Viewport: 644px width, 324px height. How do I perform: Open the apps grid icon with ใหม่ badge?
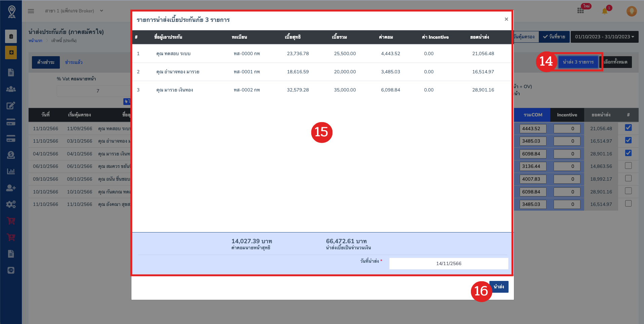pyautogui.click(x=580, y=10)
